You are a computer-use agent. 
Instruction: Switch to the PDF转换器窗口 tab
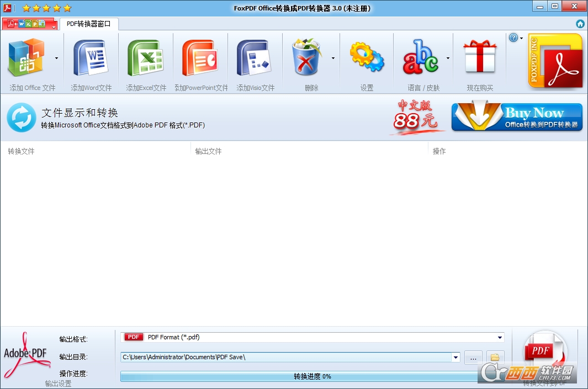[x=88, y=24]
